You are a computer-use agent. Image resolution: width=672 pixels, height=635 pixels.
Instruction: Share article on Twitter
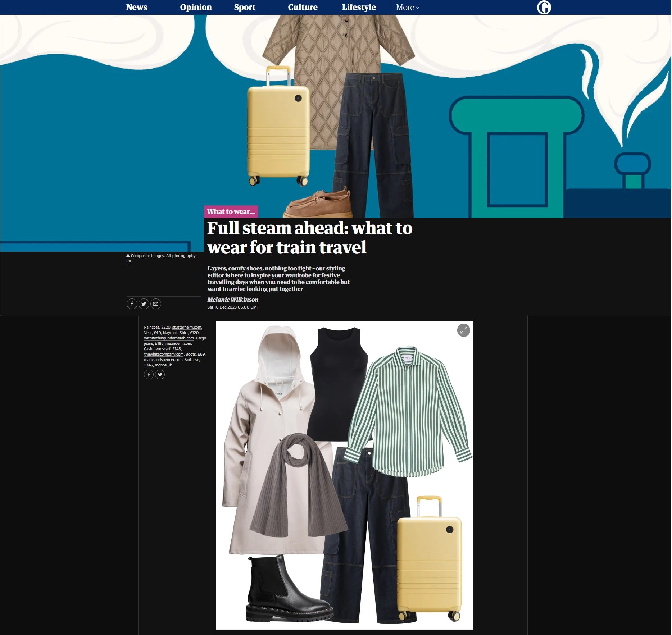[144, 304]
